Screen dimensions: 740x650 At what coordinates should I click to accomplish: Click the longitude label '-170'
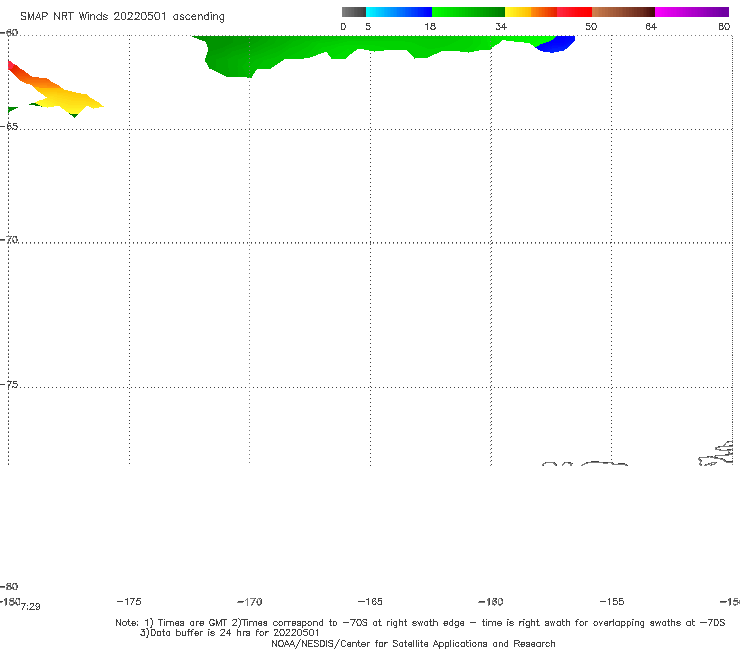pos(250,601)
